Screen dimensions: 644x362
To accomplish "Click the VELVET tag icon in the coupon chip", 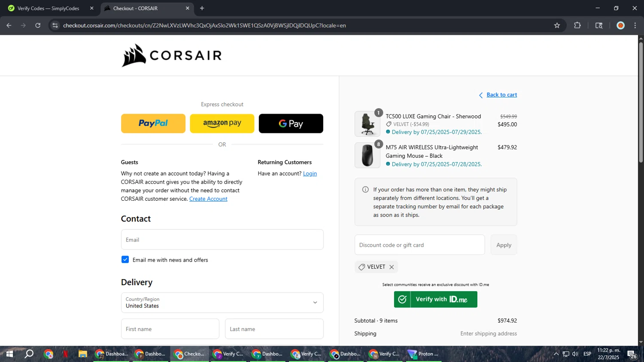I will pyautogui.click(x=362, y=267).
